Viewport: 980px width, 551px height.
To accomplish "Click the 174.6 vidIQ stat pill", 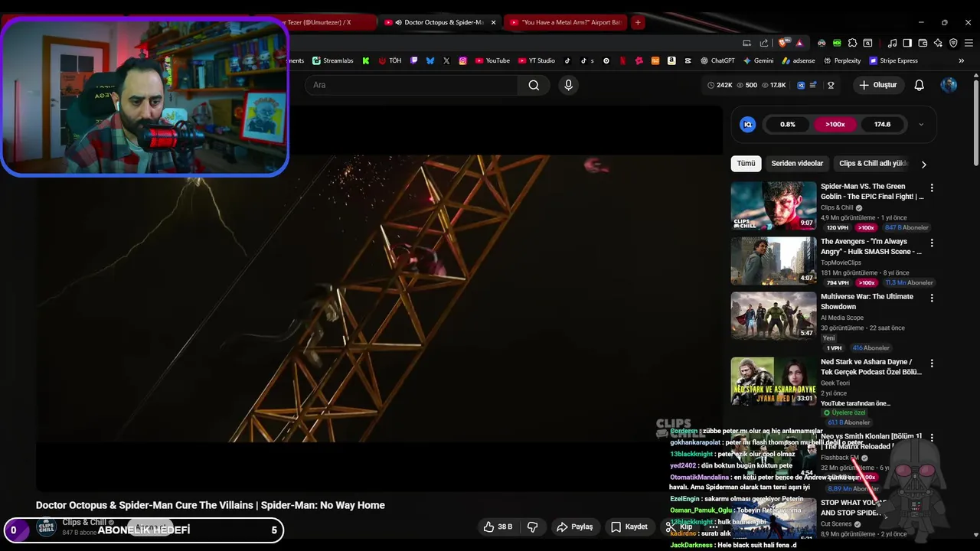I will point(882,124).
